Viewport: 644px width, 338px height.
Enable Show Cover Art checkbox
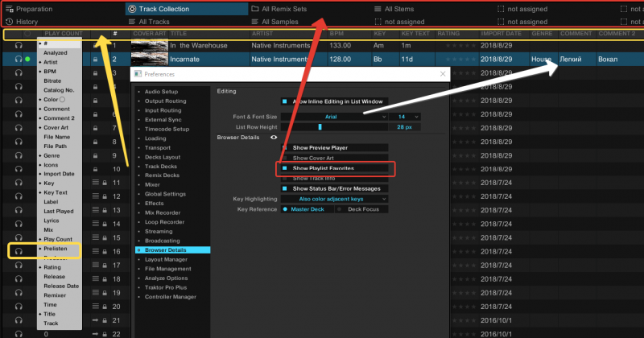tap(285, 158)
